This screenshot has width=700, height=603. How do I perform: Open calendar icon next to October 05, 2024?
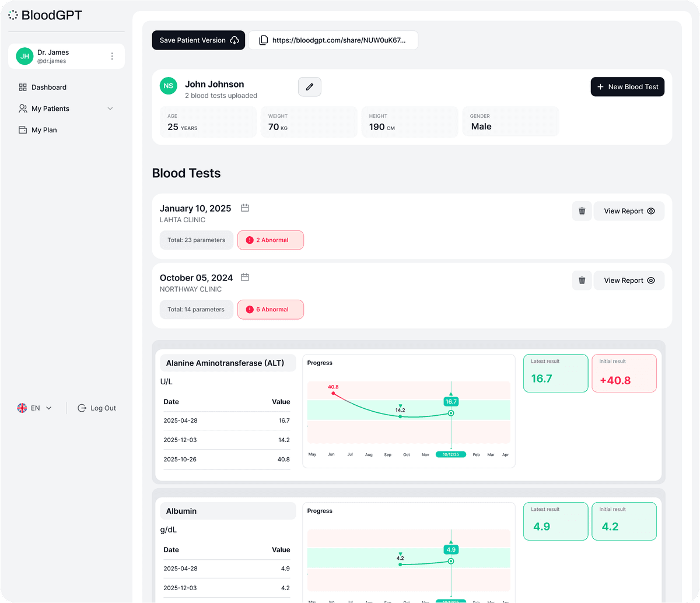(245, 278)
